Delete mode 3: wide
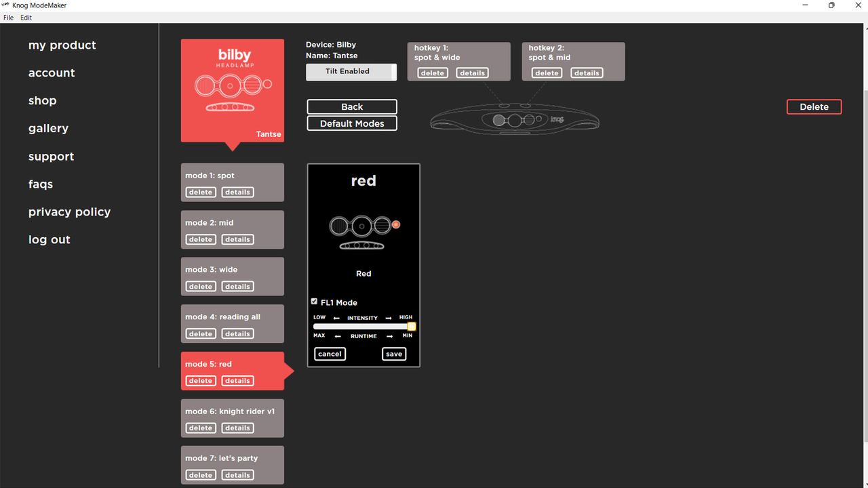This screenshot has height=488, width=868. pos(201,287)
